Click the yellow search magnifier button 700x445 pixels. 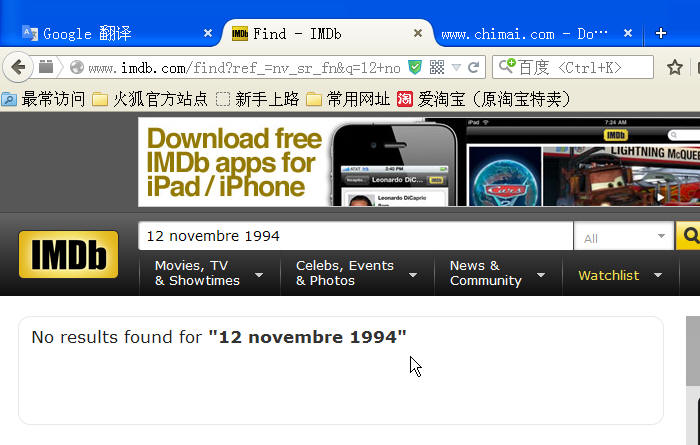pyautogui.click(x=689, y=236)
